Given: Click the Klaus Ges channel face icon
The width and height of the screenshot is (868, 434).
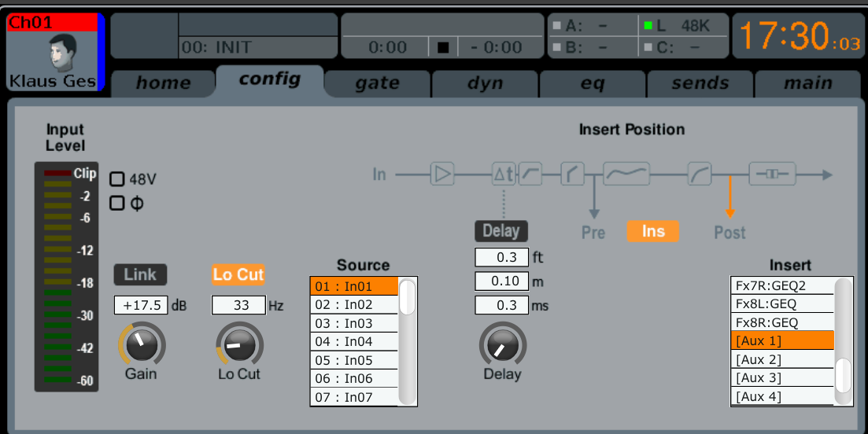Looking at the screenshot, I should [62, 53].
